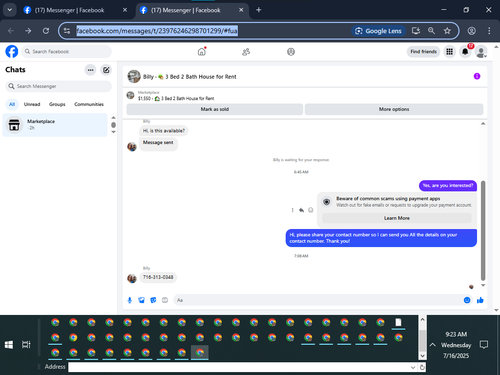Open the taskbar Address dropdown arrow
The image size is (500, 375).
413,367
